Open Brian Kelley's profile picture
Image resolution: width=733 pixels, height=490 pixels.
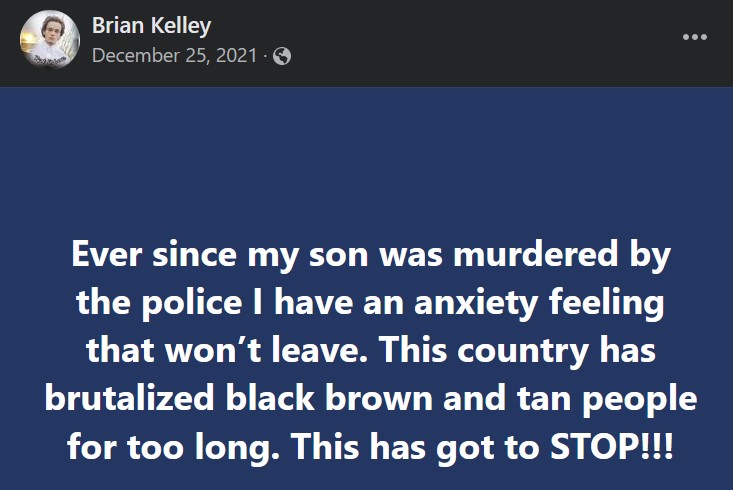[50, 40]
